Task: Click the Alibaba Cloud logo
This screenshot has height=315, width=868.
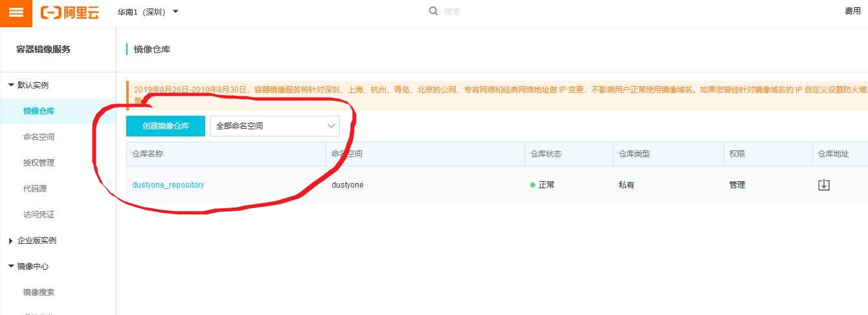Action: (70, 12)
